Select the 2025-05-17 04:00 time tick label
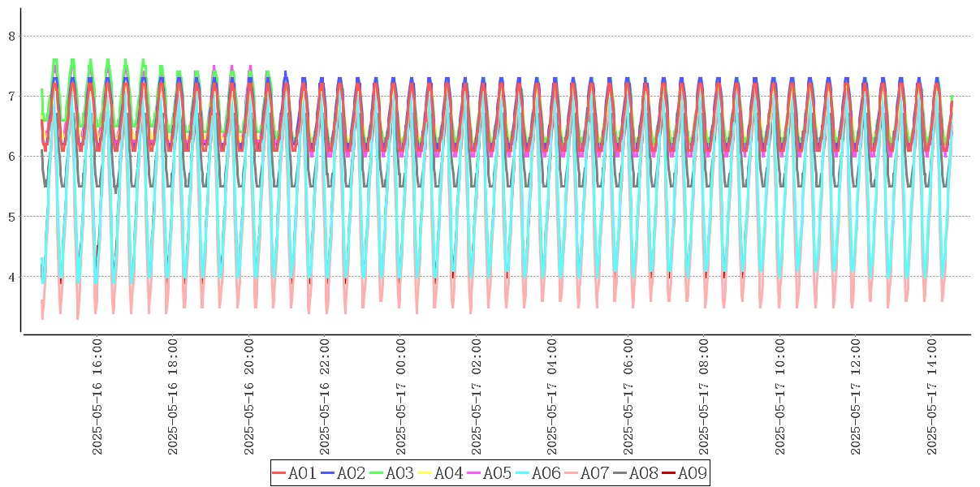Image resolution: width=980 pixels, height=487 pixels. coord(553,397)
